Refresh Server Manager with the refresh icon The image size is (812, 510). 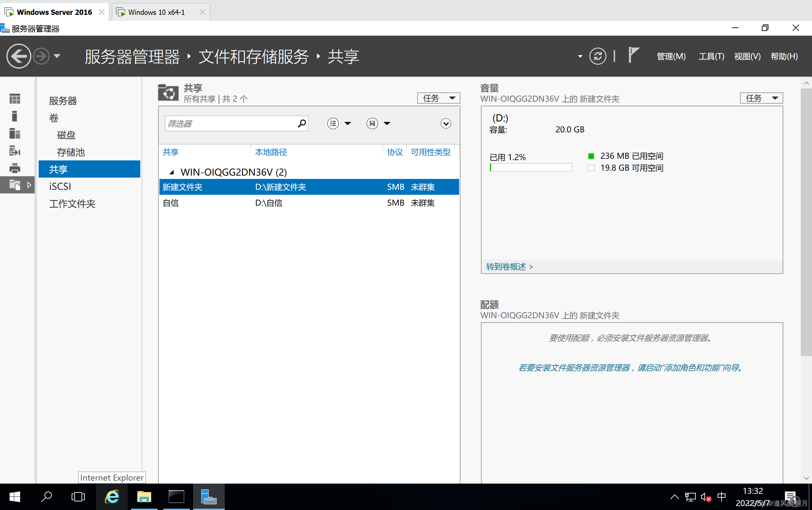click(597, 56)
